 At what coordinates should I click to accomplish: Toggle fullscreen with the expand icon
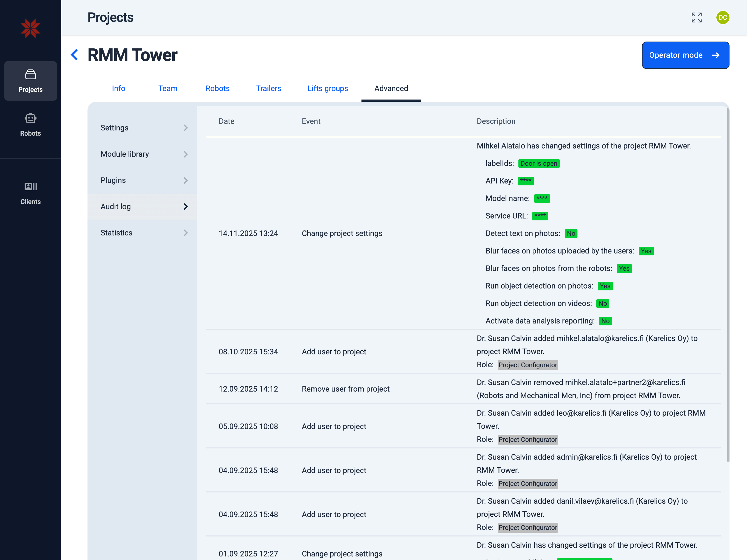click(x=696, y=17)
